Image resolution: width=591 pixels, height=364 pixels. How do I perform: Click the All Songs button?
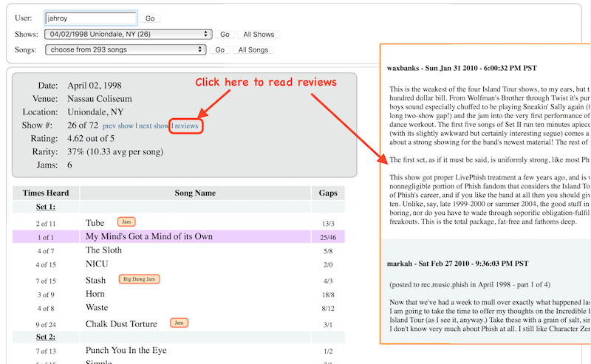point(253,50)
